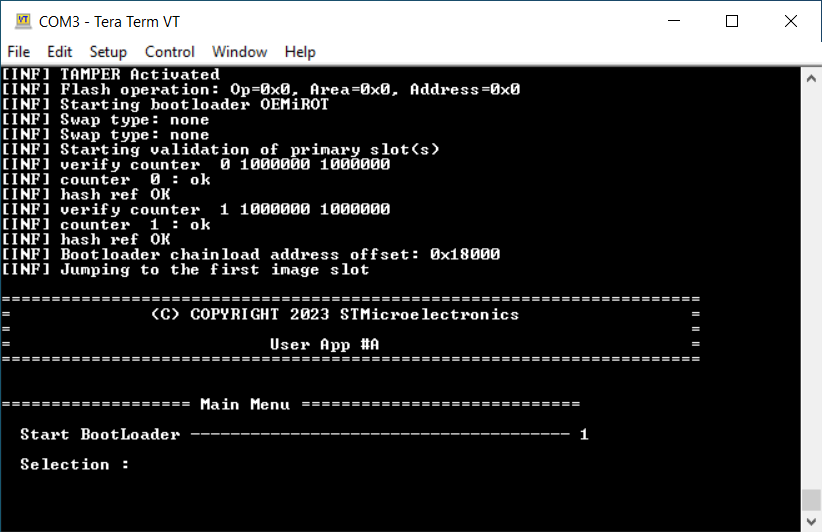Click 'Starting bootloader OEMiROT' text
This screenshot has height=532, width=822.
[x=194, y=104]
